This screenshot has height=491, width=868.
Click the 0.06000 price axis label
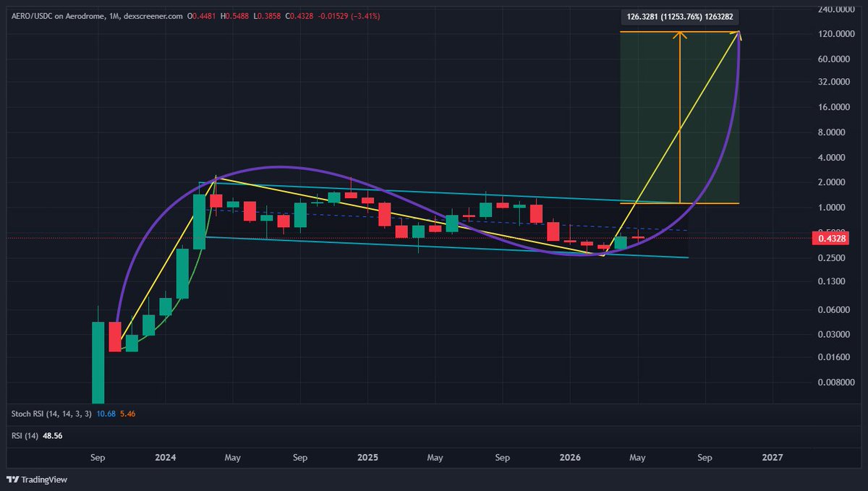pos(835,309)
